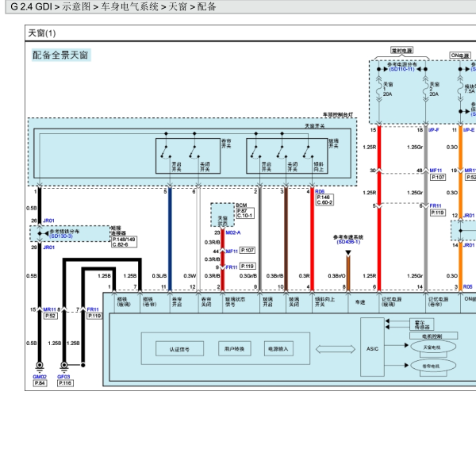Click 配备 at the breadcrumb end

[206, 6]
